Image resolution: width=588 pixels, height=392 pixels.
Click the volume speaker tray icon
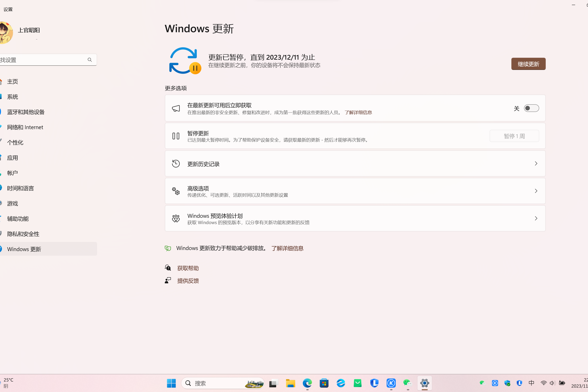[552, 383]
